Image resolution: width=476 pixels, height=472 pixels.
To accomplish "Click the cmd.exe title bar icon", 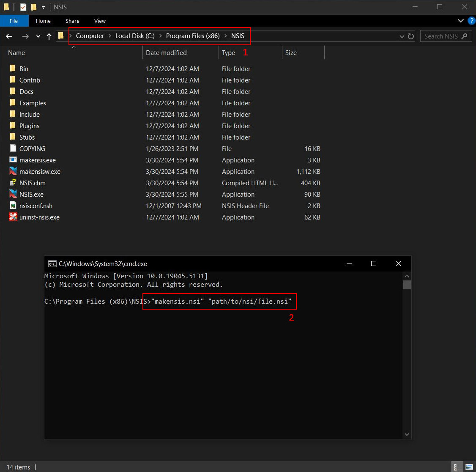I will click(52, 263).
